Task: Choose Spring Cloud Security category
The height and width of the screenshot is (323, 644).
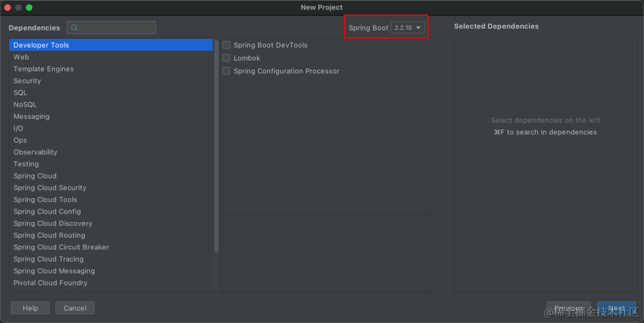Action: point(111,187)
